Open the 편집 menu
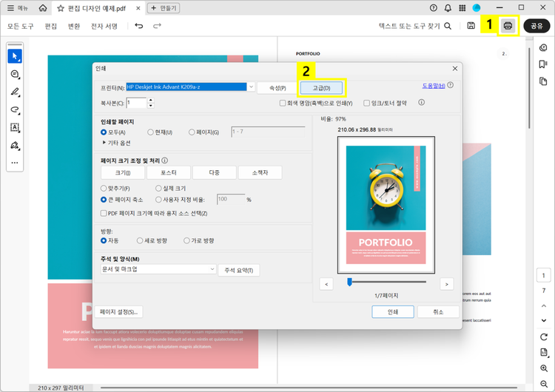555x392 pixels. coord(51,26)
